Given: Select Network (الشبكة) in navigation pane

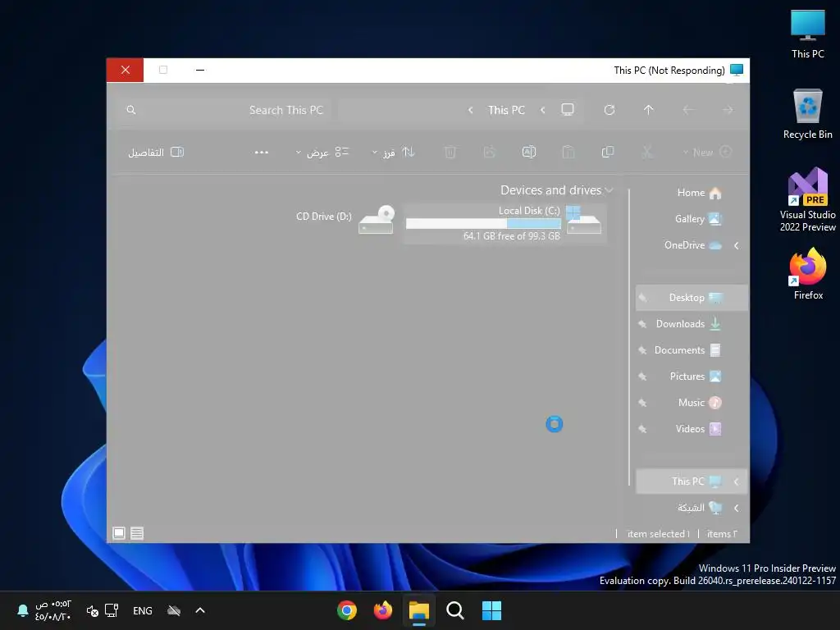Looking at the screenshot, I should click(699, 507).
